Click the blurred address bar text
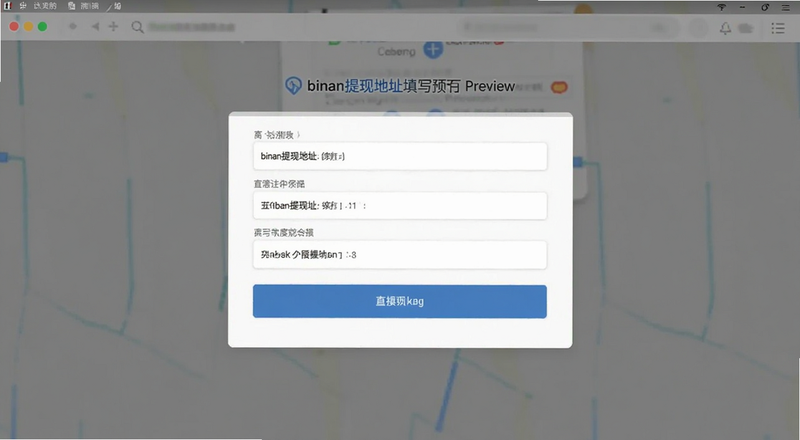This screenshot has height=440, width=800. pyautogui.click(x=192, y=27)
